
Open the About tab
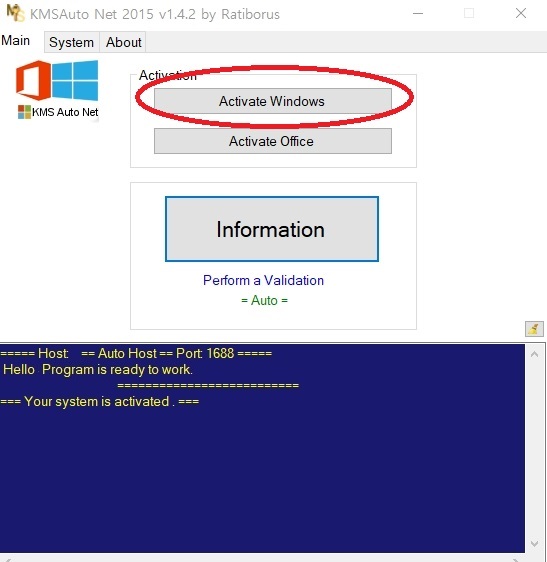click(x=123, y=42)
